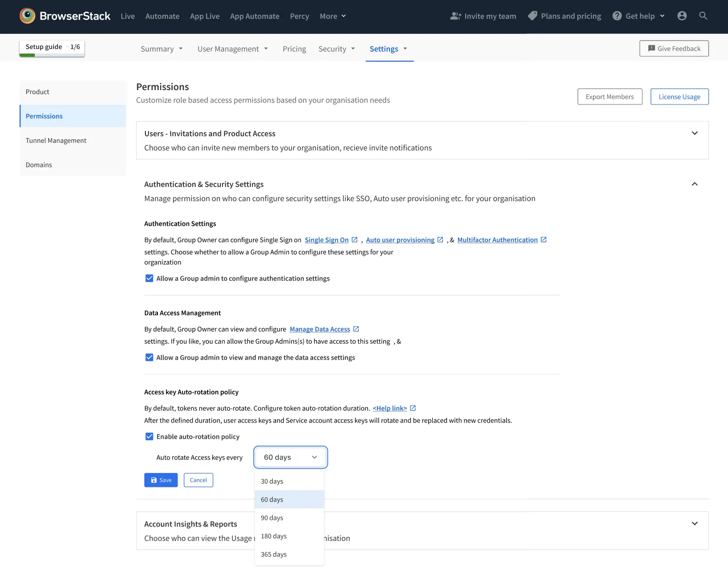Click the Plans and pricing tag icon

(532, 16)
